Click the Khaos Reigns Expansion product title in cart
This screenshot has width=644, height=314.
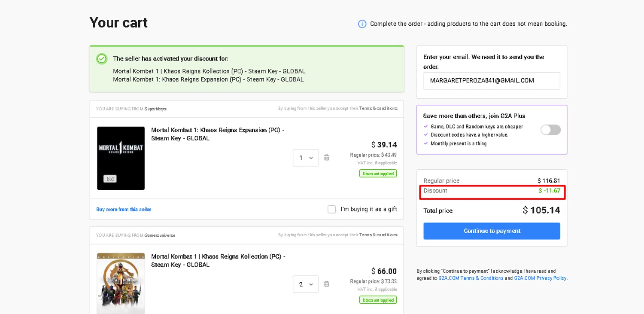point(218,134)
